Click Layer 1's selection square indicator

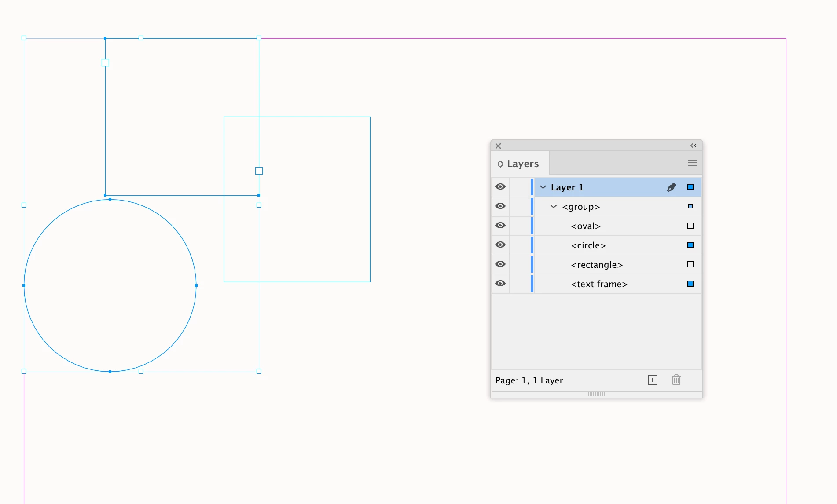point(690,187)
